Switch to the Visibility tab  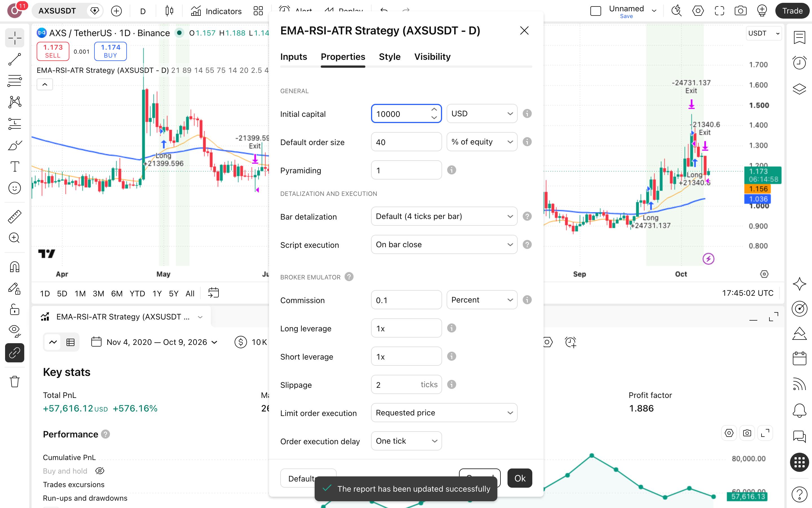pyautogui.click(x=432, y=57)
